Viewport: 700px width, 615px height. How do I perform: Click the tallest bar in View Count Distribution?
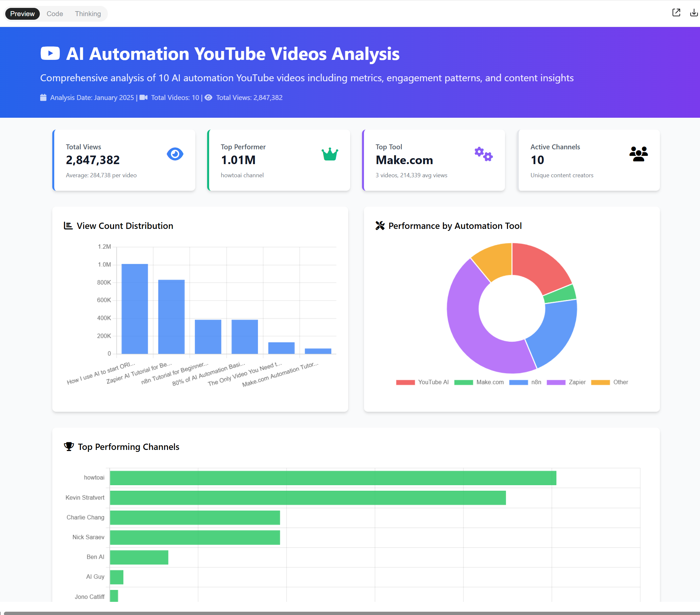point(134,308)
